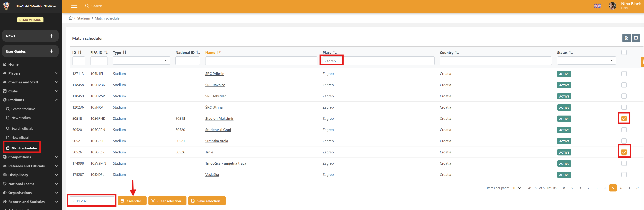This screenshot has height=210, width=644.
Task: Open the Type filter dropdown
Action: pyautogui.click(x=141, y=60)
